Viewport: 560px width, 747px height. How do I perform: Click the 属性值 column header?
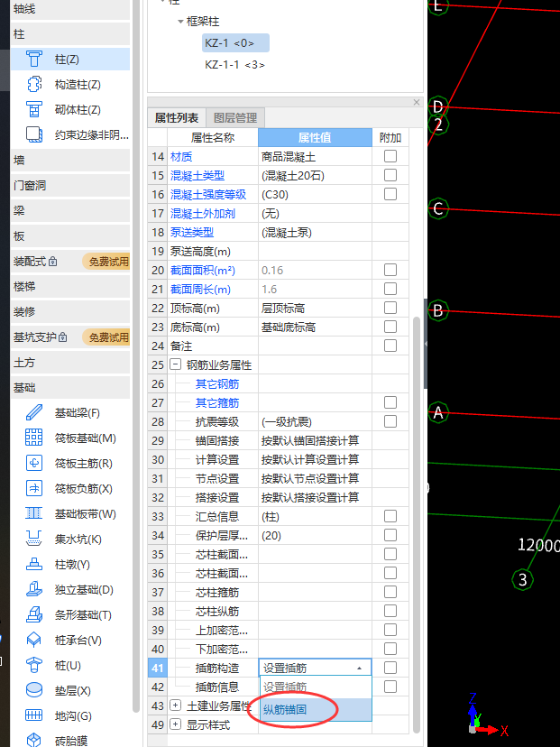[x=315, y=138]
